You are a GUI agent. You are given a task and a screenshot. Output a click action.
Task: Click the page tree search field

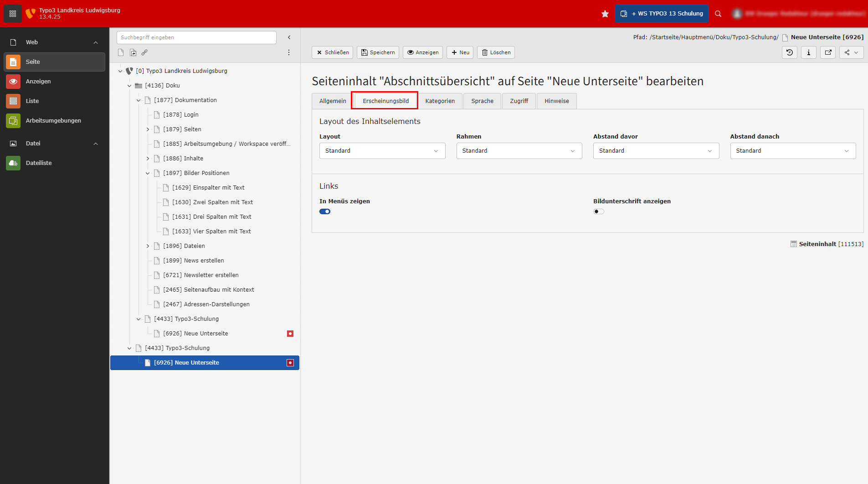196,37
